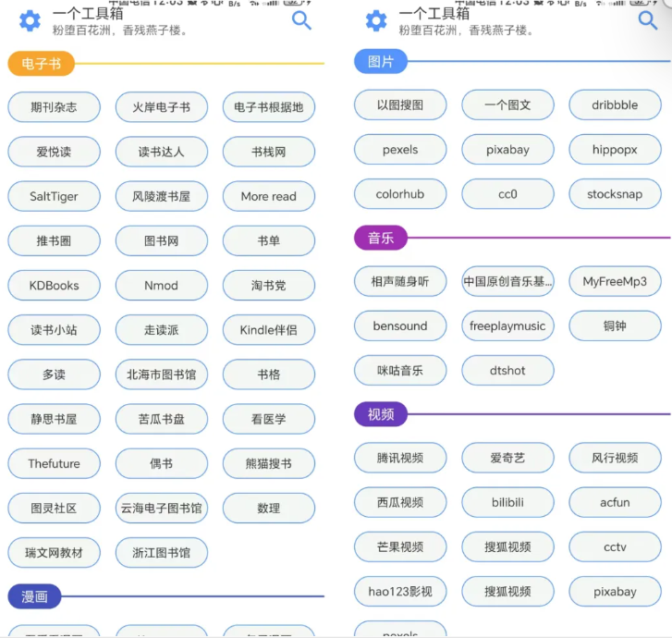
Task: Tap 相声随身听 button
Action: pyautogui.click(x=400, y=281)
